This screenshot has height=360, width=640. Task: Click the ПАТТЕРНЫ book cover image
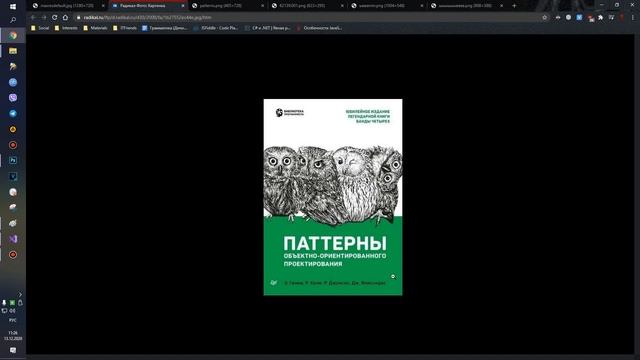click(333, 197)
